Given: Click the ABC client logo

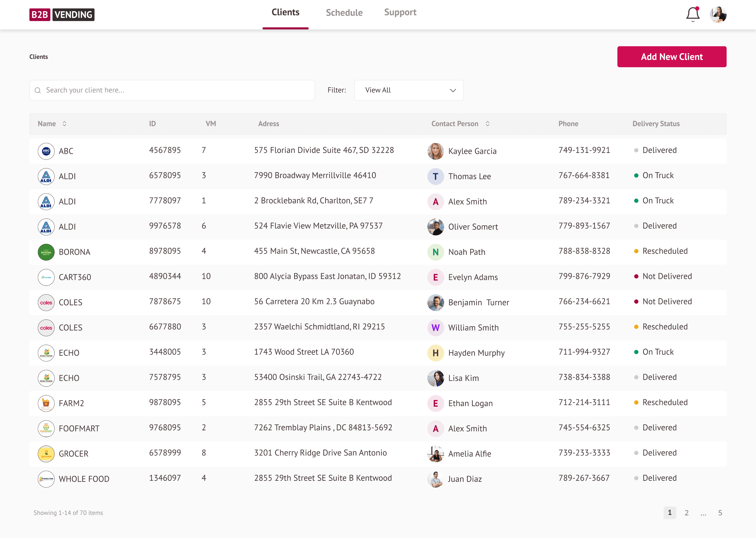Looking at the screenshot, I should point(46,151).
